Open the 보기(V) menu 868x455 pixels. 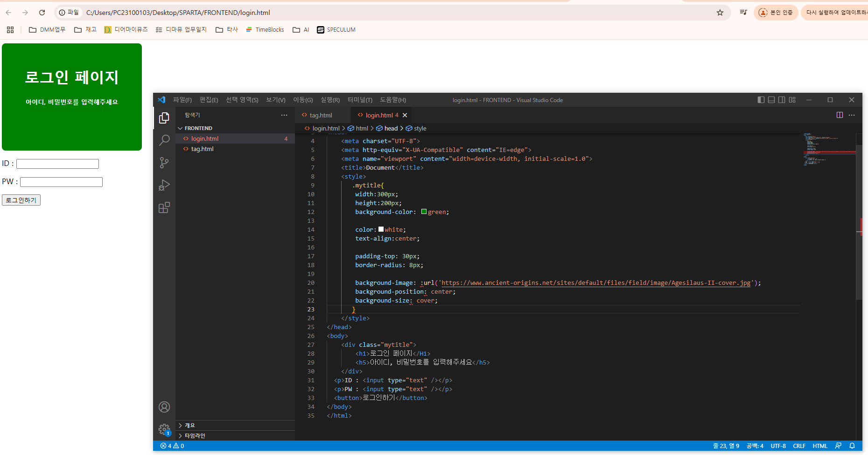coord(275,100)
